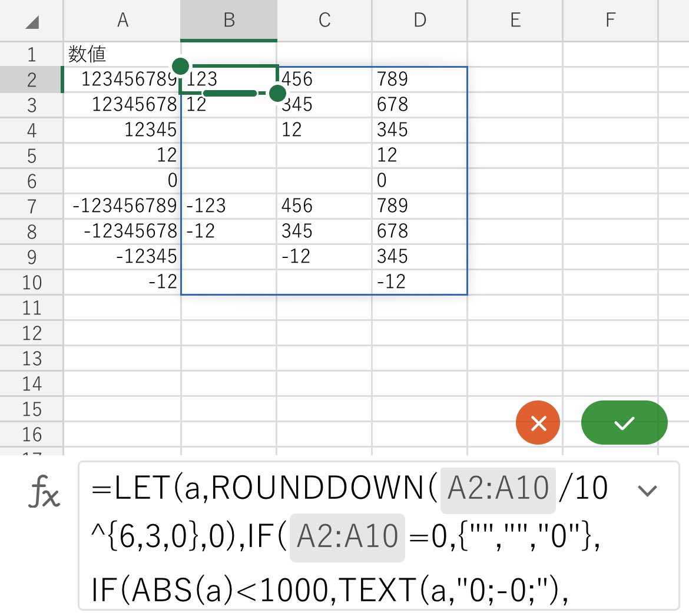Tap cell A2 with 123456789
Image resolution: width=689 pixels, height=616 pixels.
[122, 80]
